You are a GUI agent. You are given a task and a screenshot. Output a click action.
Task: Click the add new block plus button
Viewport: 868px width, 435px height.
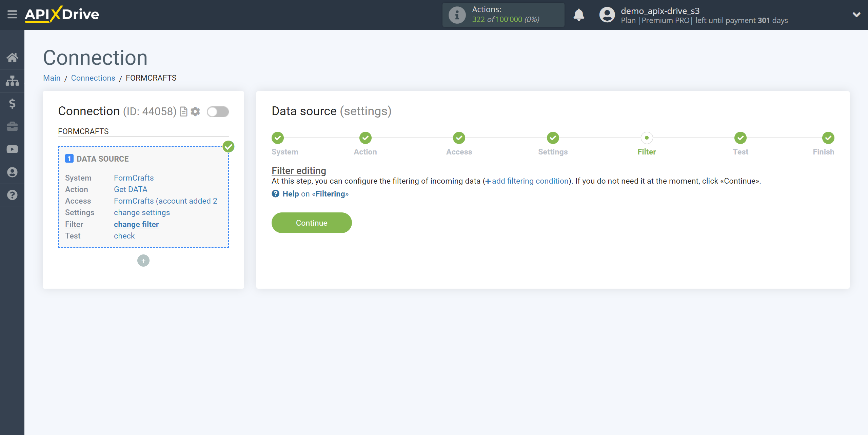coord(143,261)
